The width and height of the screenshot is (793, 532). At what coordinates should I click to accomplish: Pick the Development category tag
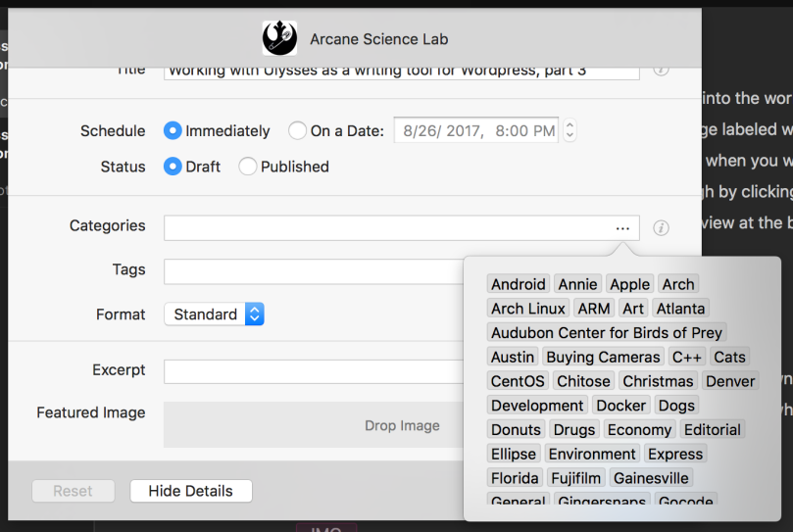[x=537, y=406]
